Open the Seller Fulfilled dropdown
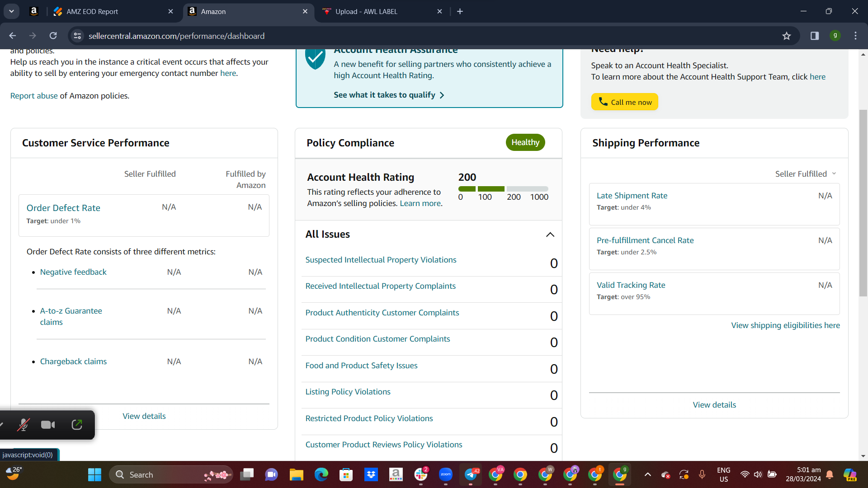This screenshot has width=868, height=488. pos(806,174)
